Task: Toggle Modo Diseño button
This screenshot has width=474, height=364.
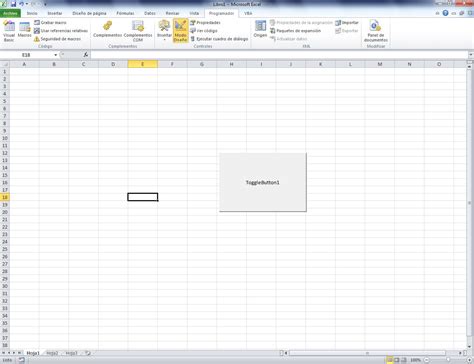Action: 180,31
